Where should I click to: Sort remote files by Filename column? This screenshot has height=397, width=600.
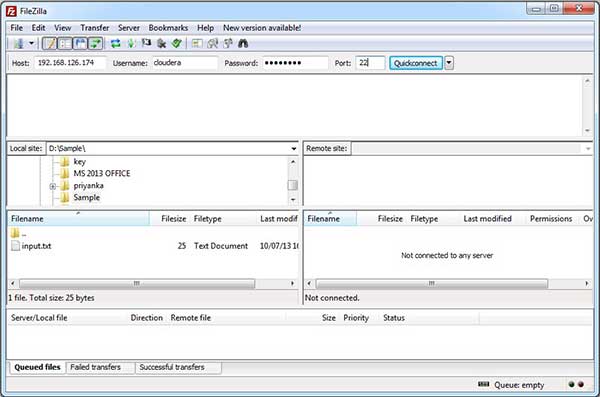330,219
